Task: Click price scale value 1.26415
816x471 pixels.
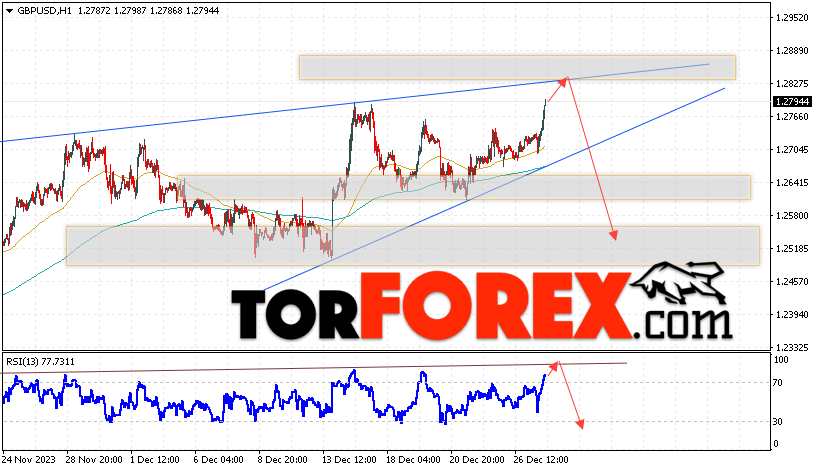Action: point(792,183)
